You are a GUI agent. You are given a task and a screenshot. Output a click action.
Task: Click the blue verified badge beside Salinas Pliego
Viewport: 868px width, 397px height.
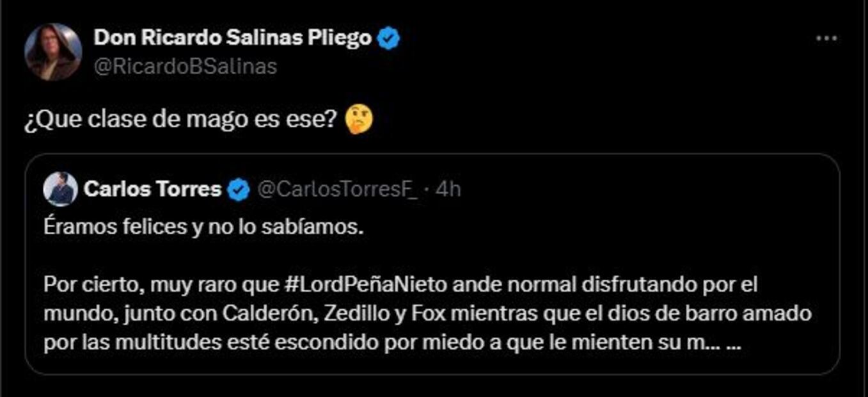pyautogui.click(x=388, y=38)
